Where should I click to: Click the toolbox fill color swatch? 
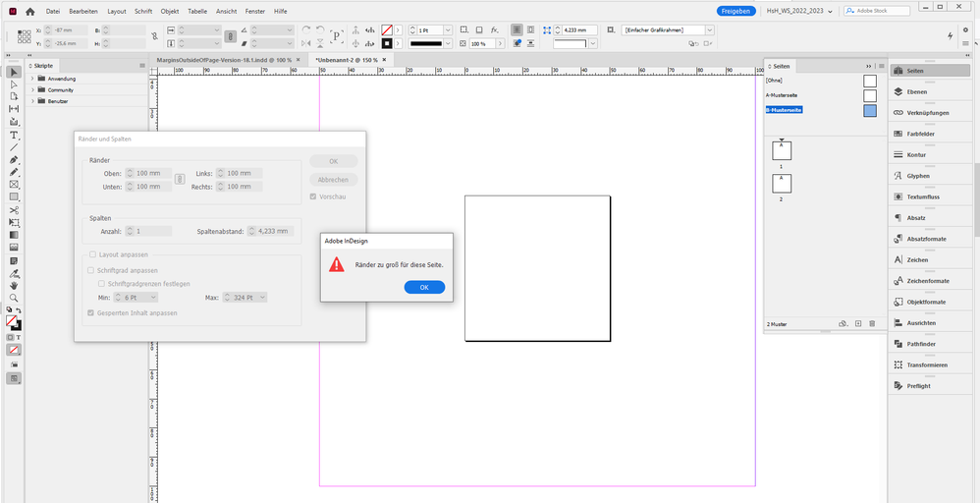[11, 320]
